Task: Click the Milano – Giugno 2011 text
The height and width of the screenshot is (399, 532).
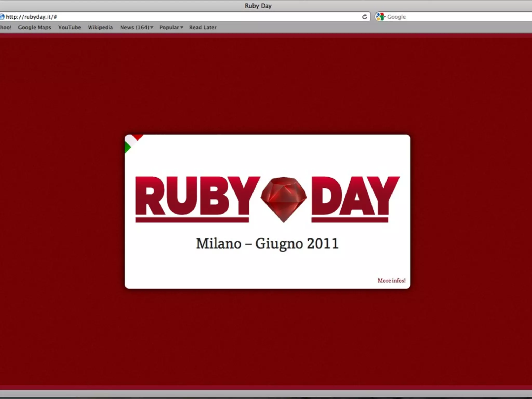Action: (x=267, y=244)
